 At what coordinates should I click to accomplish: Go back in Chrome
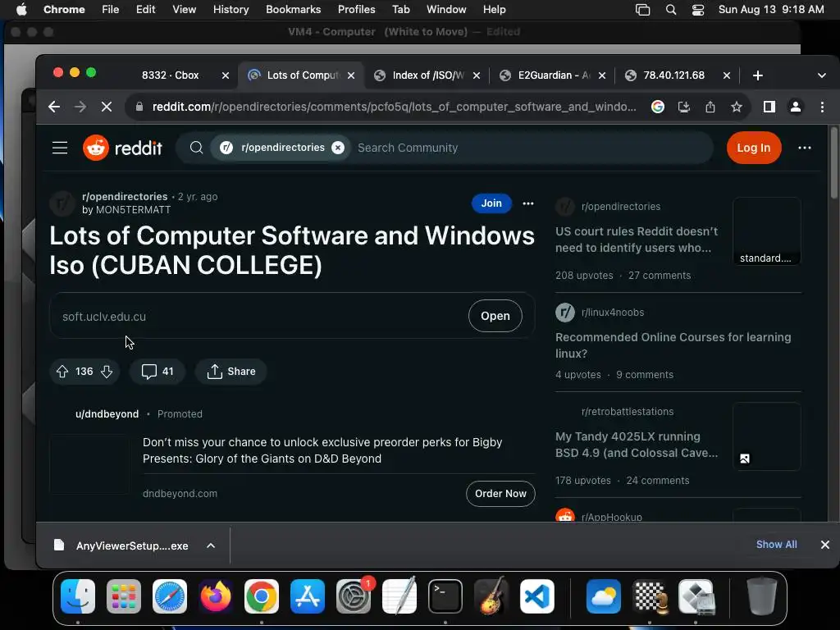coord(54,107)
